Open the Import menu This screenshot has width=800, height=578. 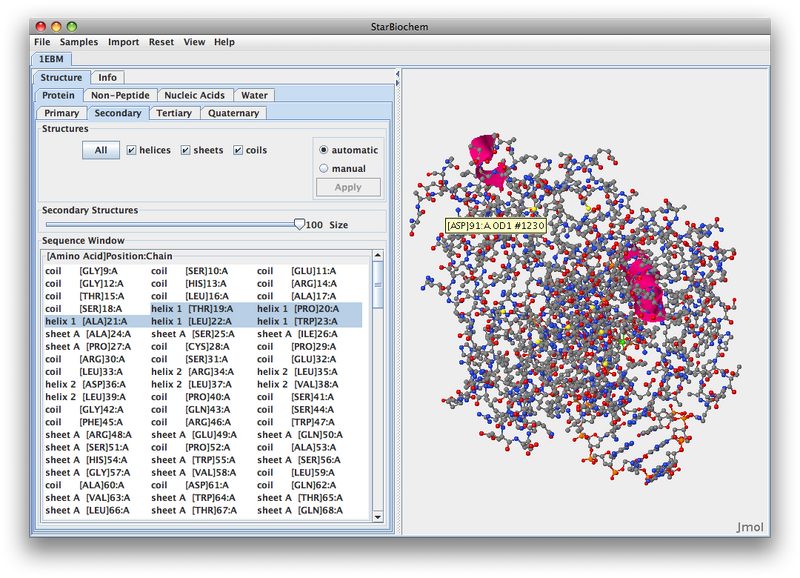(124, 42)
